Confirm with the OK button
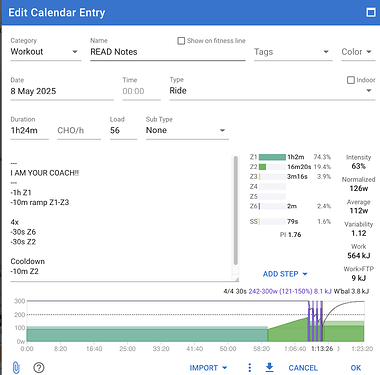The image size is (380, 375). pos(356,368)
